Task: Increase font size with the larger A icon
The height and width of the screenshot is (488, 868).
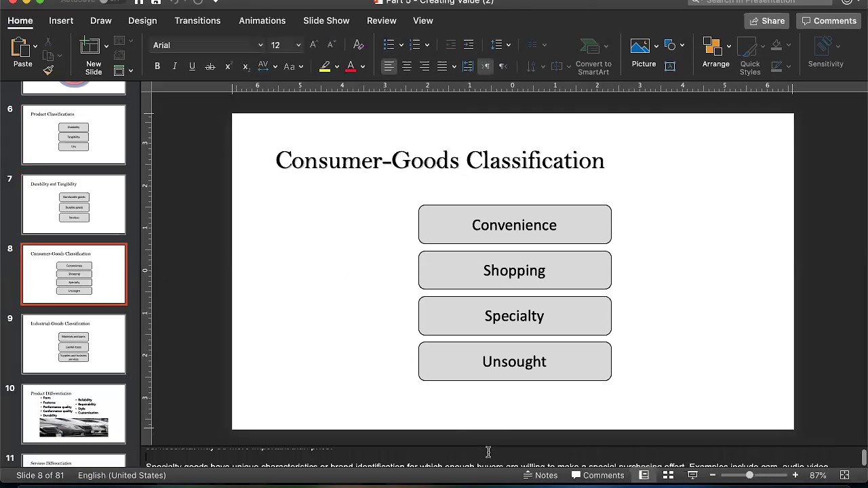Action: (x=313, y=45)
